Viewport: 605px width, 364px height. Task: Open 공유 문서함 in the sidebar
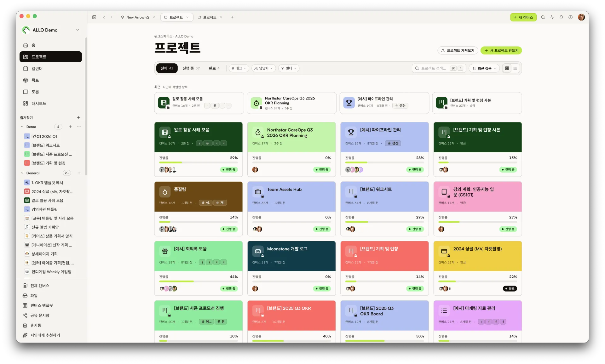50,316
